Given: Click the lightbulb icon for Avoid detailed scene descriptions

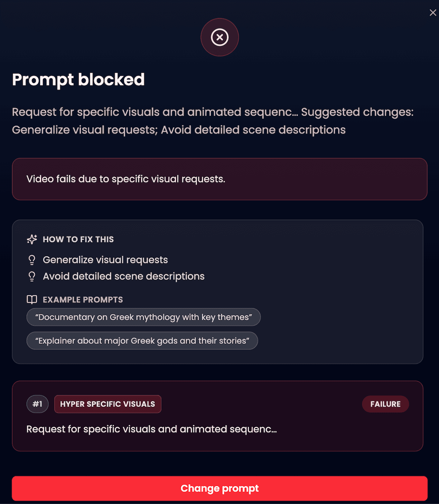Looking at the screenshot, I should [32, 276].
